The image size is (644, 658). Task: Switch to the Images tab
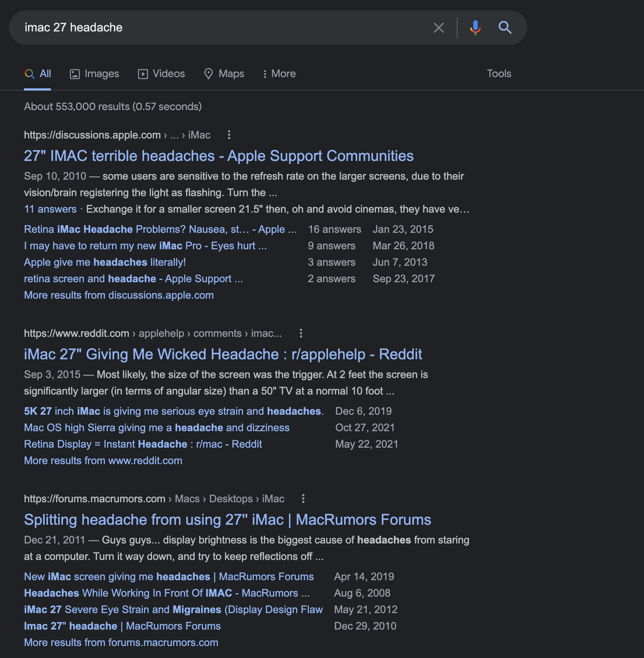click(94, 74)
